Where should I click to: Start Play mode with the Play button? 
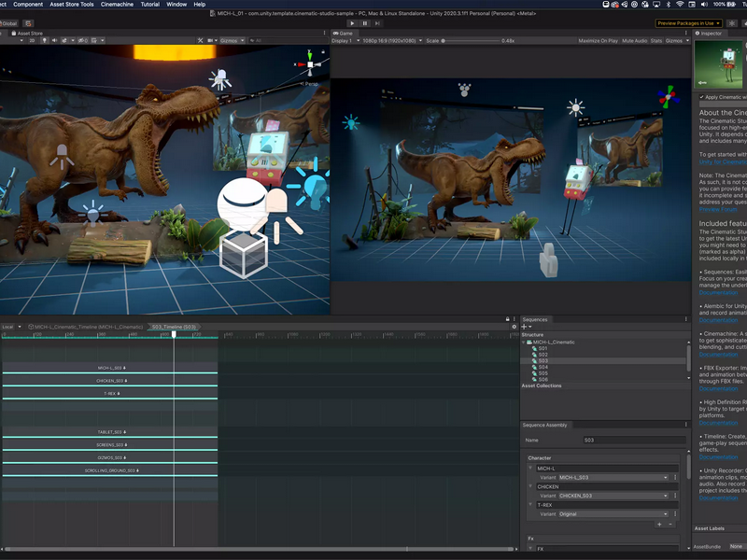(x=352, y=23)
